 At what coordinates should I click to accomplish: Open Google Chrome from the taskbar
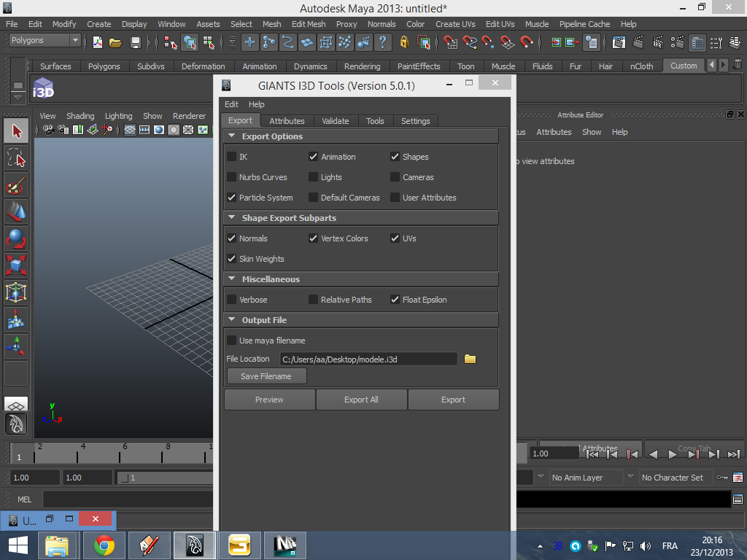point(104,545)
